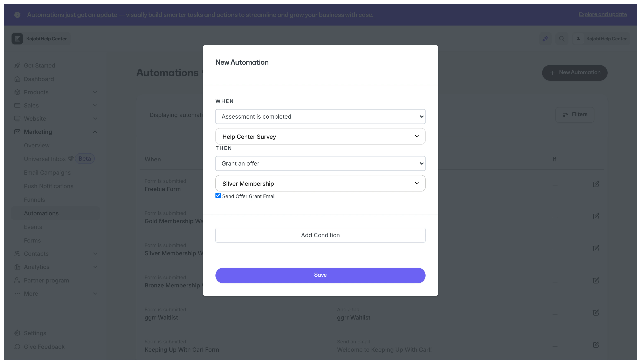
Task: Click the Marketing envelope icon
Action: click(x=17, y=132)
